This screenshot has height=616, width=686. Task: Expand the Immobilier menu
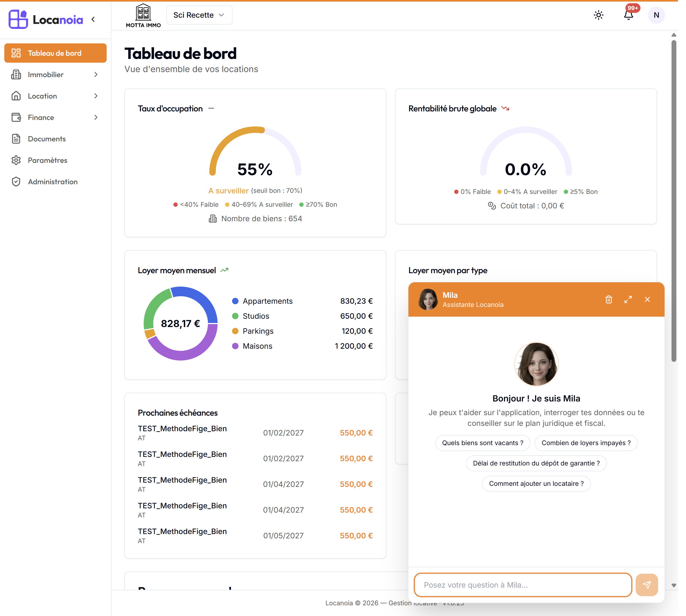pyautogui.click(x=55, y=74)
